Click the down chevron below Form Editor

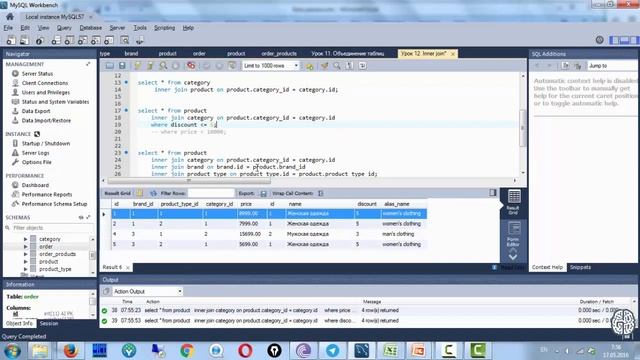click(x=513, y=257)
